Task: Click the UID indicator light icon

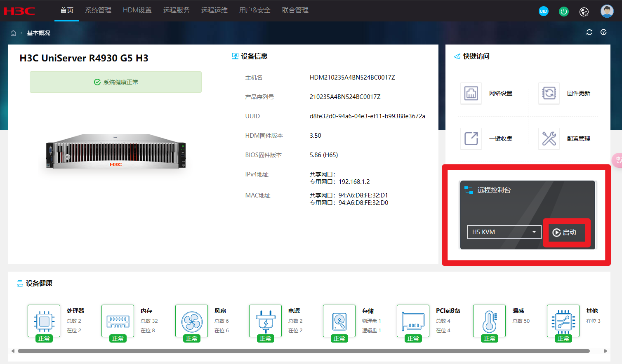Action: 543,11
